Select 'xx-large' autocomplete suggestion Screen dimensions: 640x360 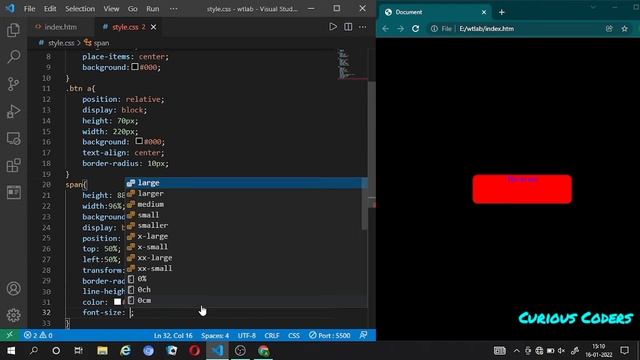243,258
